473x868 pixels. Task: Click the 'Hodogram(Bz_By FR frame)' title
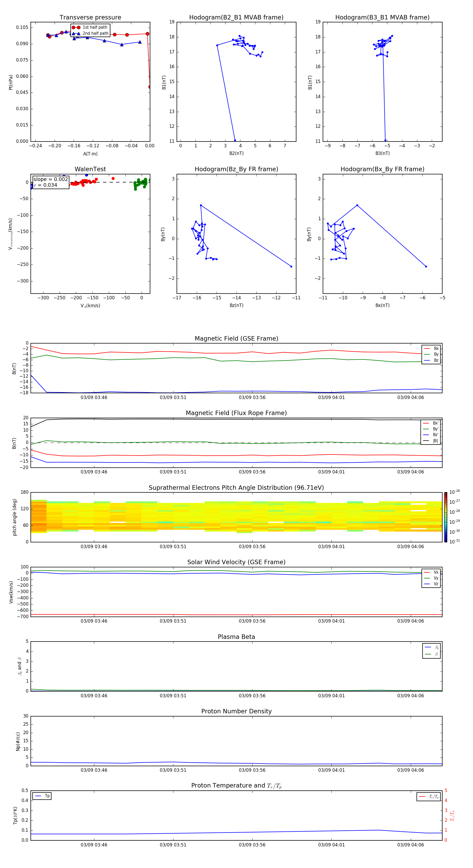click(236, 169)
